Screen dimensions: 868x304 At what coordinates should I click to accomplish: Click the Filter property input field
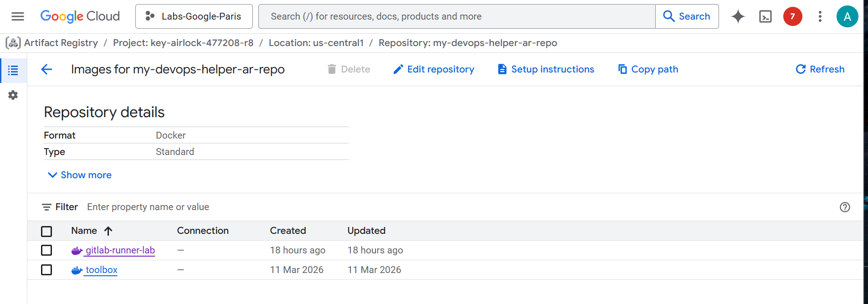[273, 207]
